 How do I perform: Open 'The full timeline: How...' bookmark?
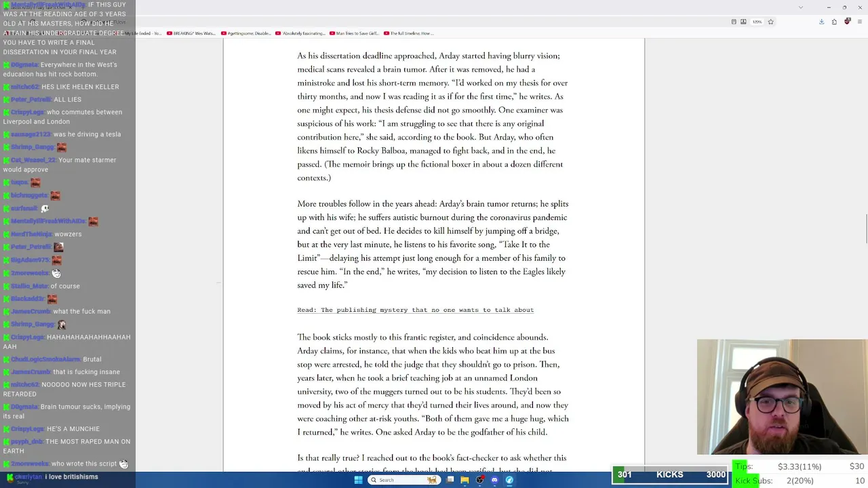[x=409, y=33]
